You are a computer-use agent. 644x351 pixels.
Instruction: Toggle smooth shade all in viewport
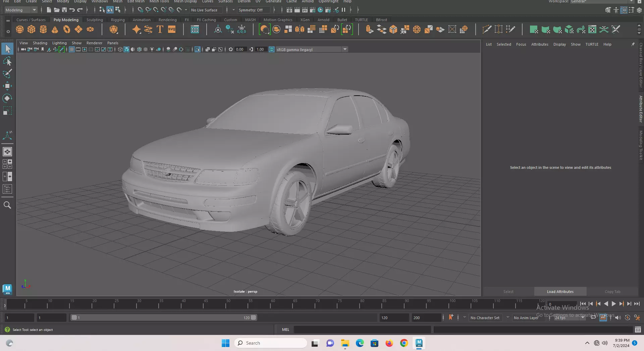point(126,50)
